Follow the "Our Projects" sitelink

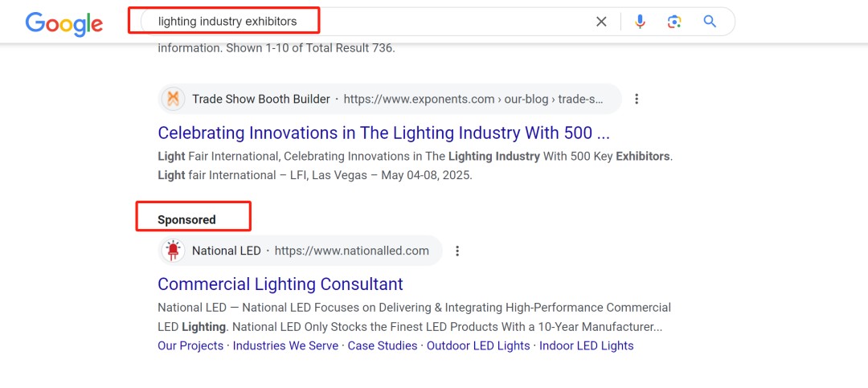click(x=190, y=345)
